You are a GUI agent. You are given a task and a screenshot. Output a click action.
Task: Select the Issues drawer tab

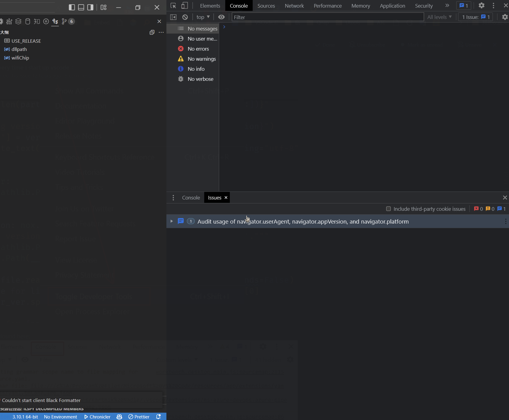coord(215,198)
